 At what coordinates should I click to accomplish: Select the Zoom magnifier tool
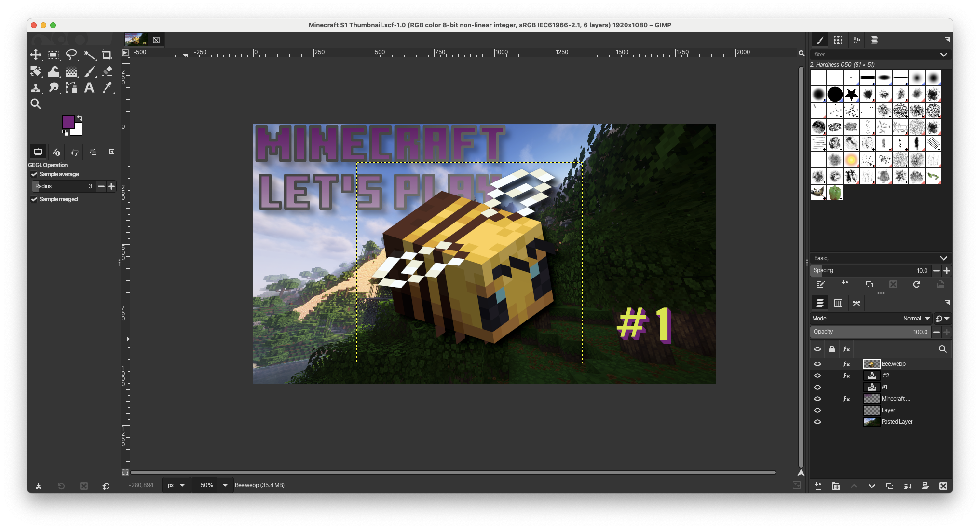click(36, 104)
